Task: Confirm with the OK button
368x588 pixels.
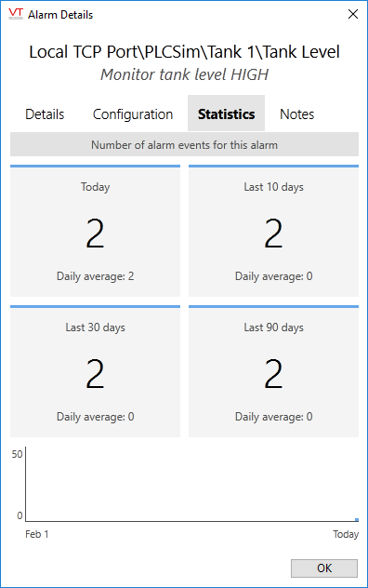Action: coord(324,568)
